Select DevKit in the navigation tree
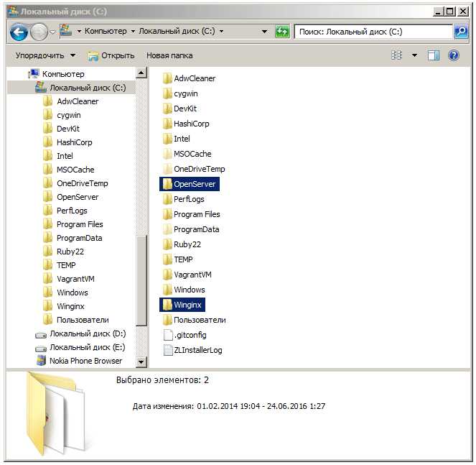This screenshot has width=476, height=465. coord(67,129)
